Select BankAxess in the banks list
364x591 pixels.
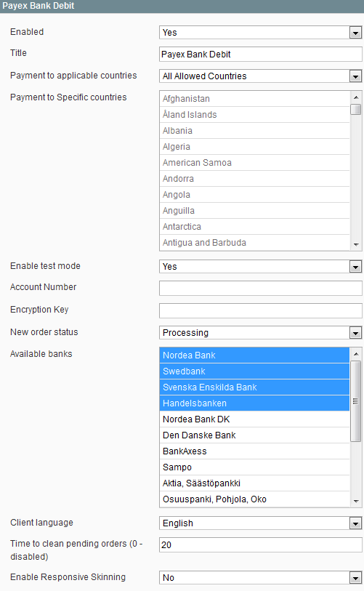[x=255, y=451]
